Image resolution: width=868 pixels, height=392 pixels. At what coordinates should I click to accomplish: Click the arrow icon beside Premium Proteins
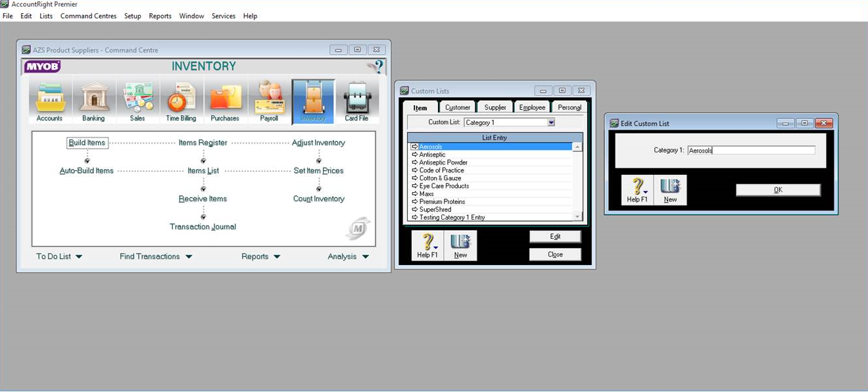coord(414,202)
